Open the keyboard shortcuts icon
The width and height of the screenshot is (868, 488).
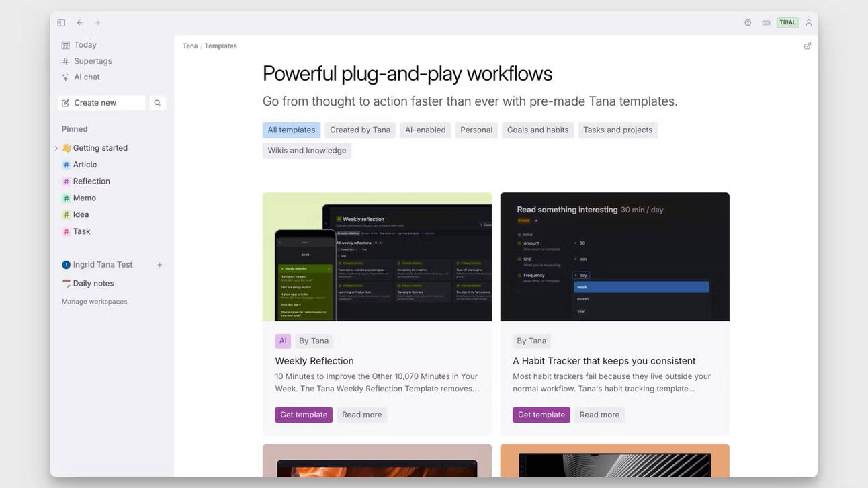(766, 23)
